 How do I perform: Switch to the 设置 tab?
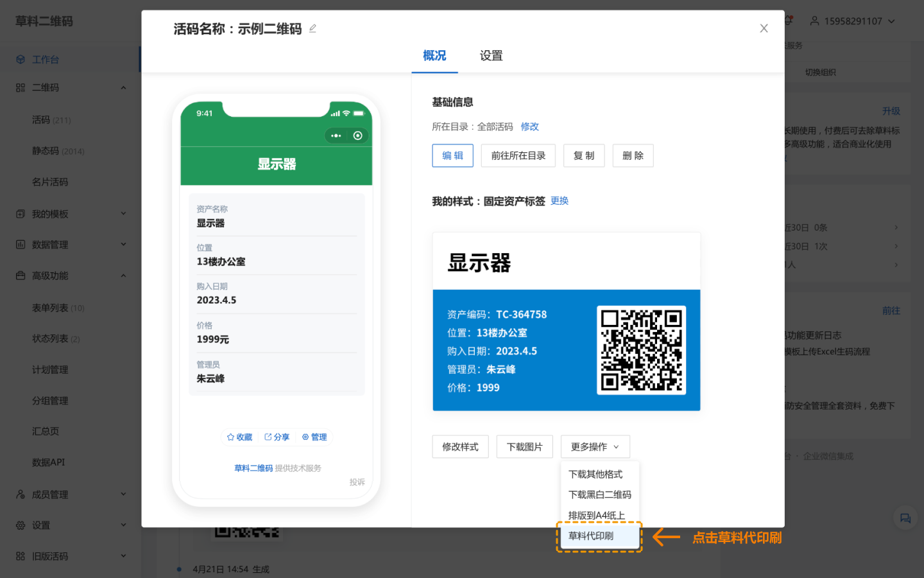click(492, 56)
